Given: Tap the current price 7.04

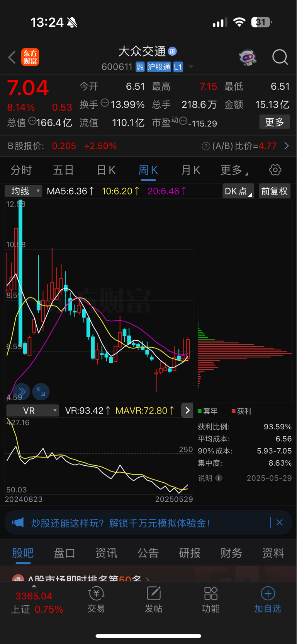Looking at the screenshot, I should 28,88.
